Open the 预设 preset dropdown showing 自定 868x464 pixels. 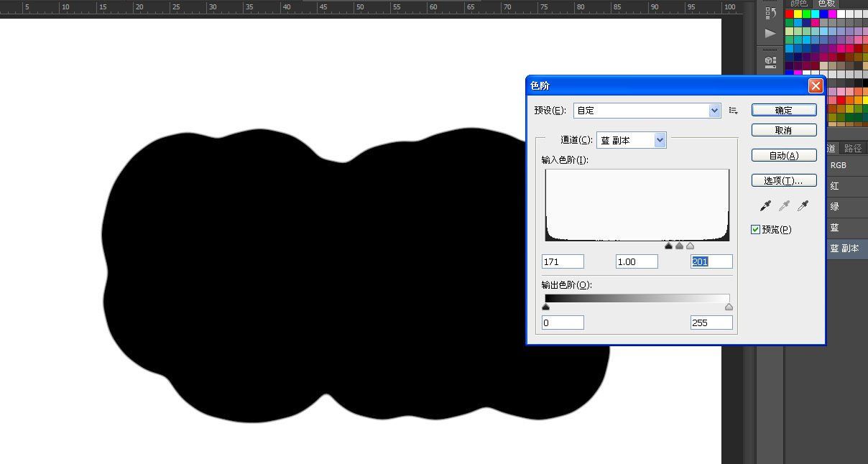pyautogui.click(x=647, y=111)
